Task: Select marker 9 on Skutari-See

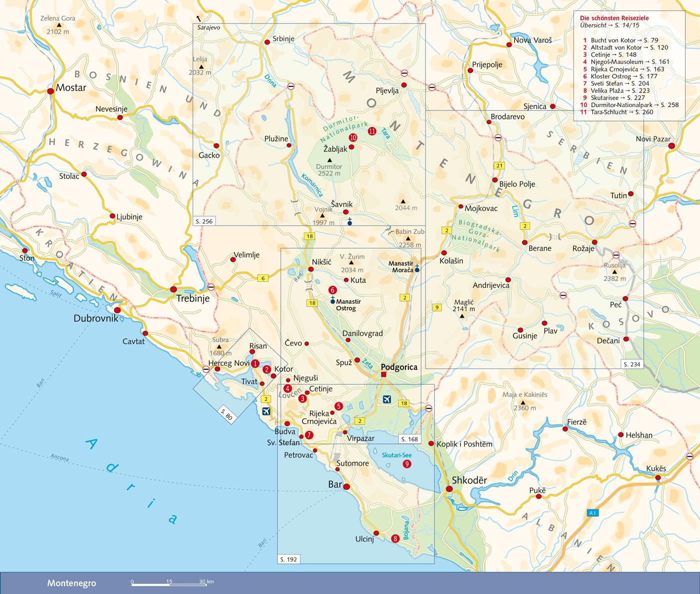Action: [407, 464]
